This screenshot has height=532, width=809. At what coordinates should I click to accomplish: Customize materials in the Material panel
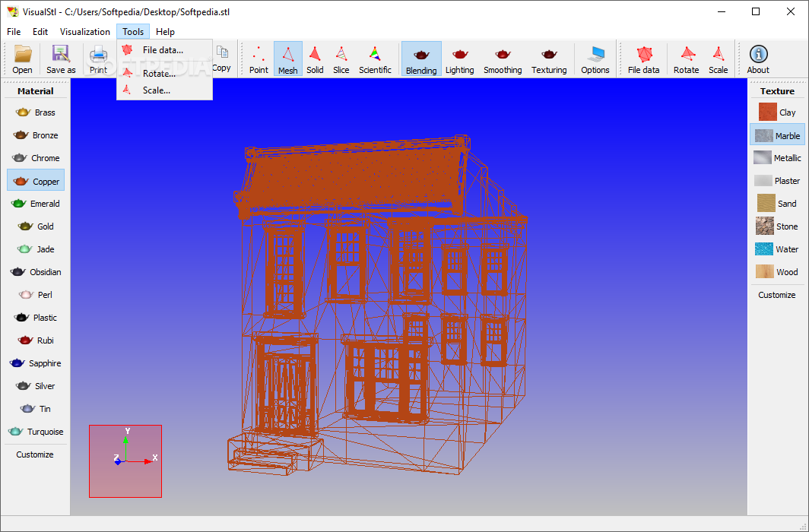point(35,454)
